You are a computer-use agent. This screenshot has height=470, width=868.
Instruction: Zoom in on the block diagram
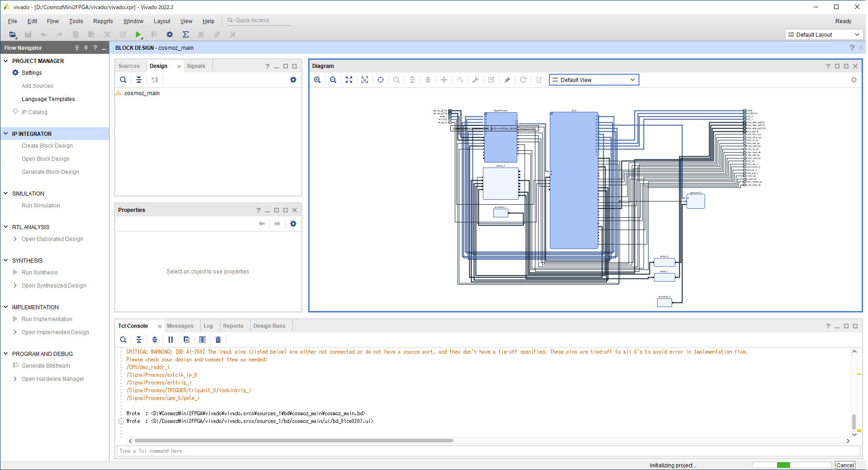pyautogui.click(x=317, y=80)
